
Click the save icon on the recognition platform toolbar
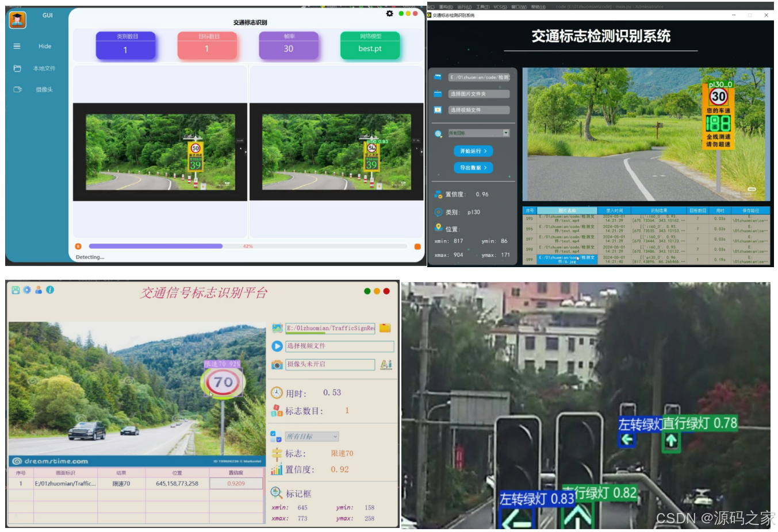tap(16, 290)
